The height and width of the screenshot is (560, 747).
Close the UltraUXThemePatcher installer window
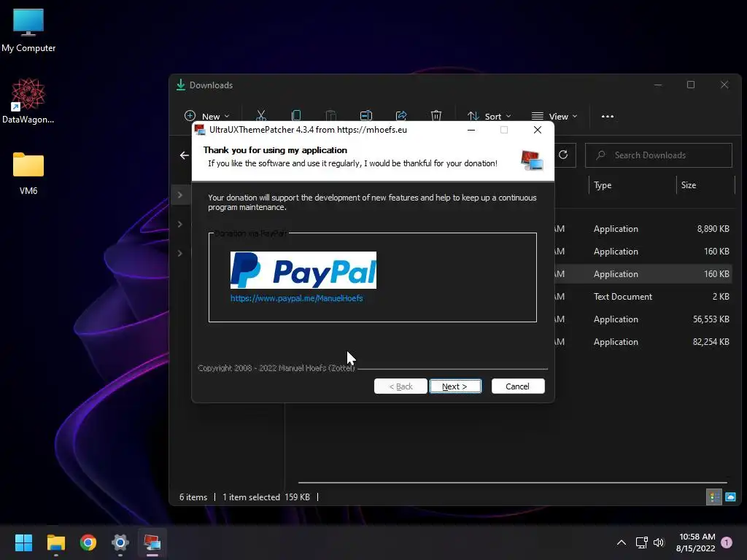[x=538, y=130]
